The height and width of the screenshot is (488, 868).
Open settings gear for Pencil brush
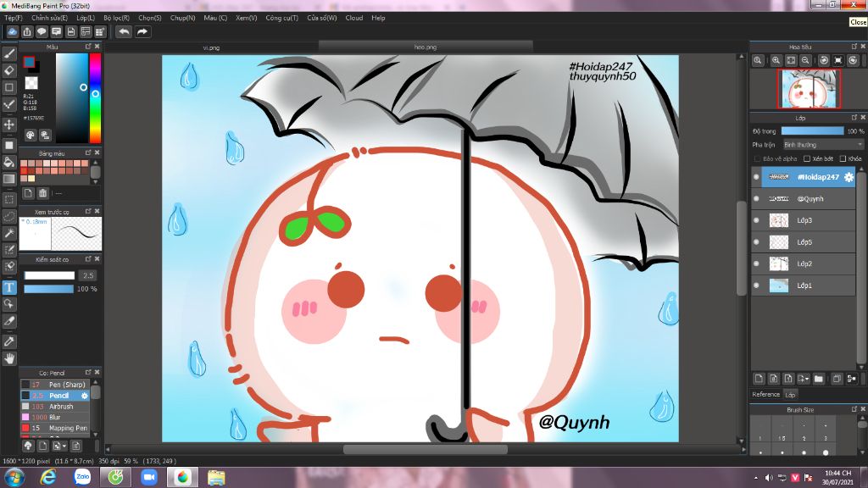coord(84,396)
